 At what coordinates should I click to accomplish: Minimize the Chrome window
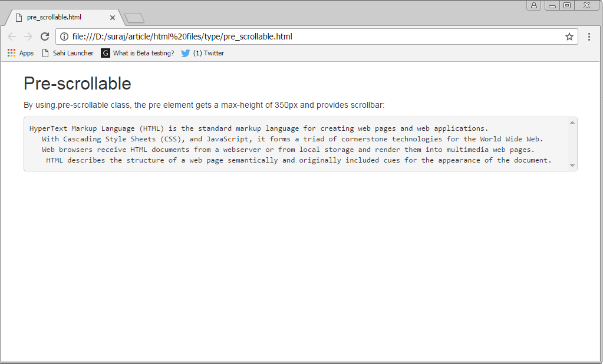[x=552, y=5]
